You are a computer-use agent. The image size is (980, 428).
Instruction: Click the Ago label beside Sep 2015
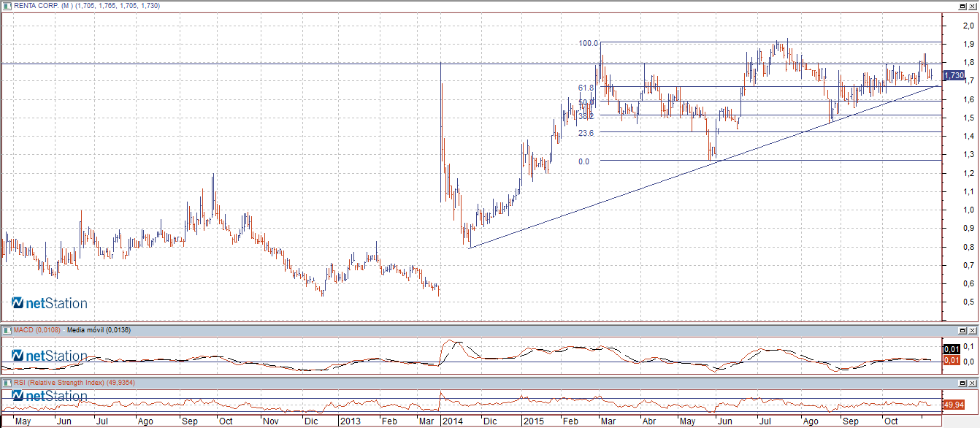click(811, 421)
